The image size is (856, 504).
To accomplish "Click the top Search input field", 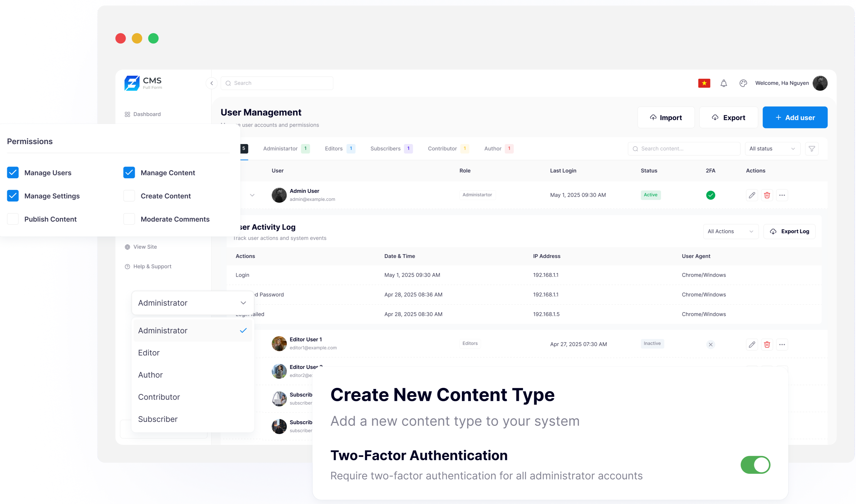I will pos(277,83).
